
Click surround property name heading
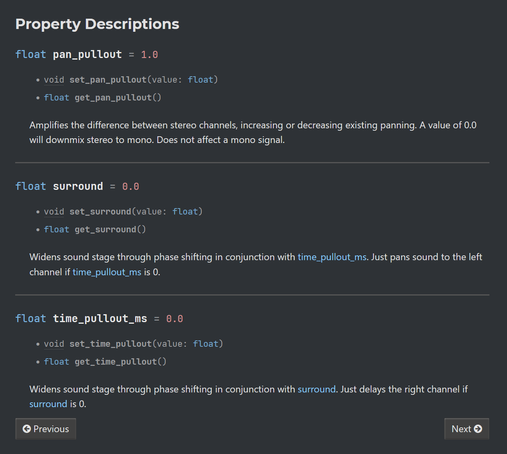point(78,186)
